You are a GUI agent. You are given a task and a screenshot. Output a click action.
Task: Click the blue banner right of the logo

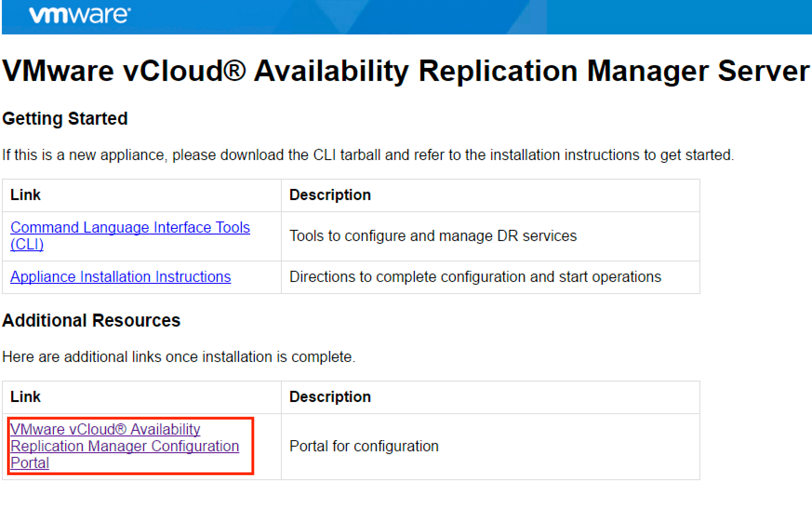point(465,17)
